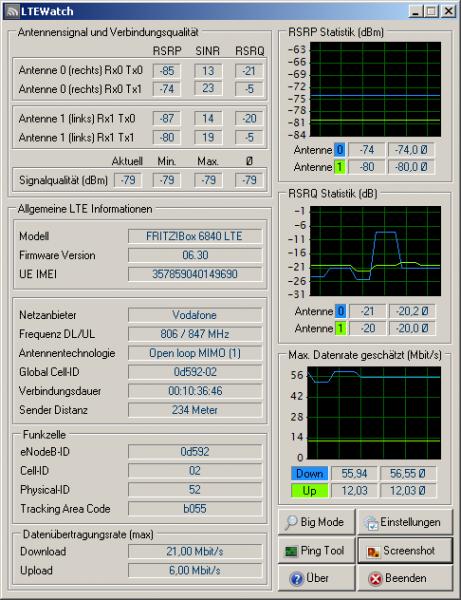Viewport: 461px width, 600px height.
Task: Select the UE IMEI value field
Action: coord(195,274)
